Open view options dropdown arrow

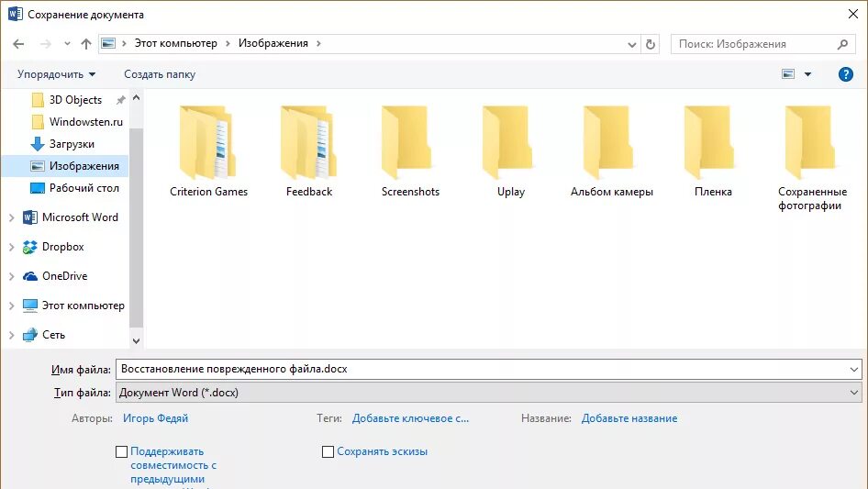(x=807, y=74)
